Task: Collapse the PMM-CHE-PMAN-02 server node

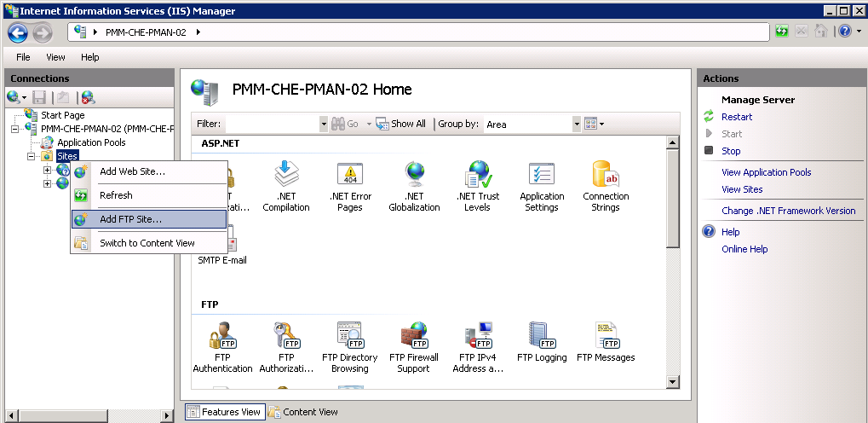Action: pyautogui.click(x=14, y=129)
